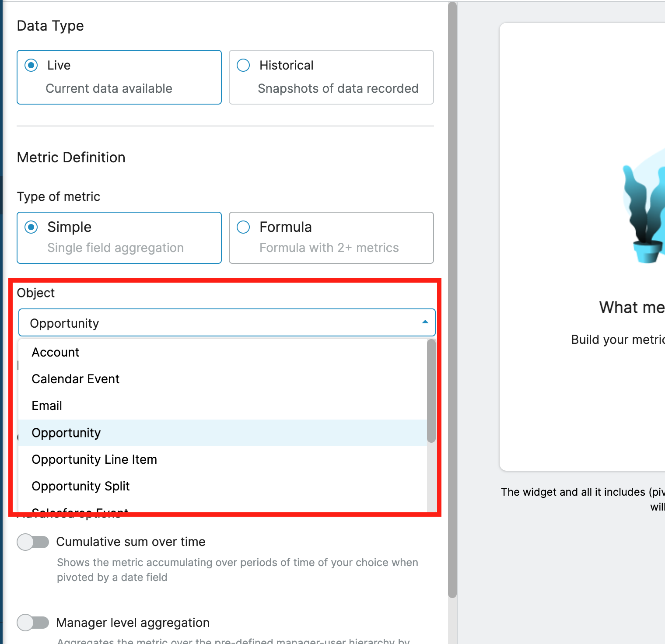Click the 'Type of metric' label
The image size is (665, 644).
(x=59, y=196)
